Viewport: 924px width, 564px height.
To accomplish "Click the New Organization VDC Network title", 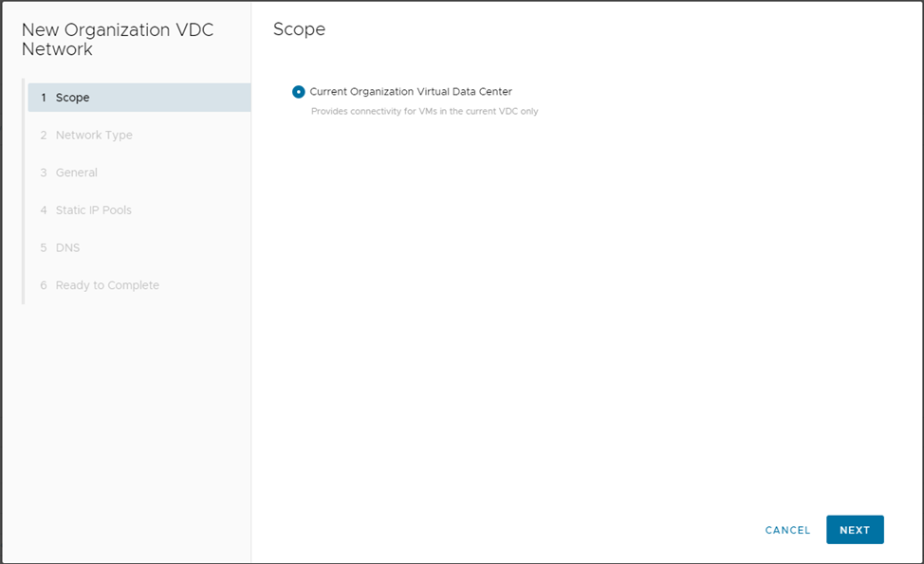I will pos(118,39).
